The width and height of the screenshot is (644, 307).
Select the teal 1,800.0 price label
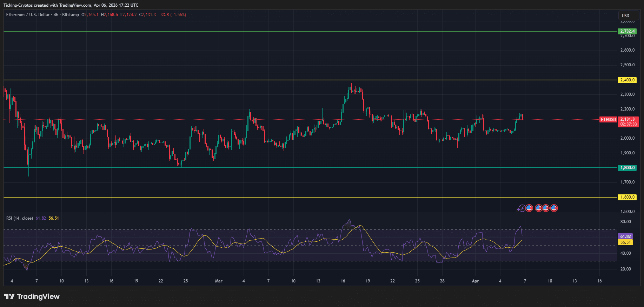[627, 168]
